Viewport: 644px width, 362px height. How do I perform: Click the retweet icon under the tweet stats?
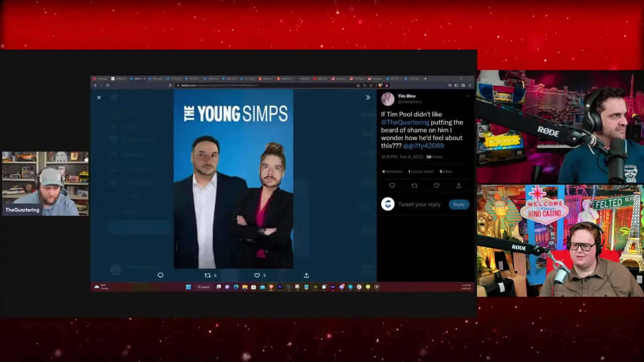[x=414, y=186]
